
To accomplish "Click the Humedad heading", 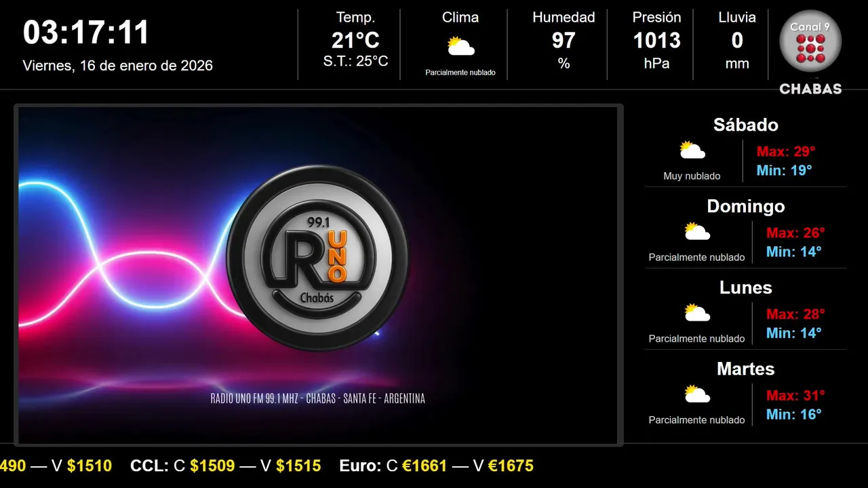I will tap(564, 18).
